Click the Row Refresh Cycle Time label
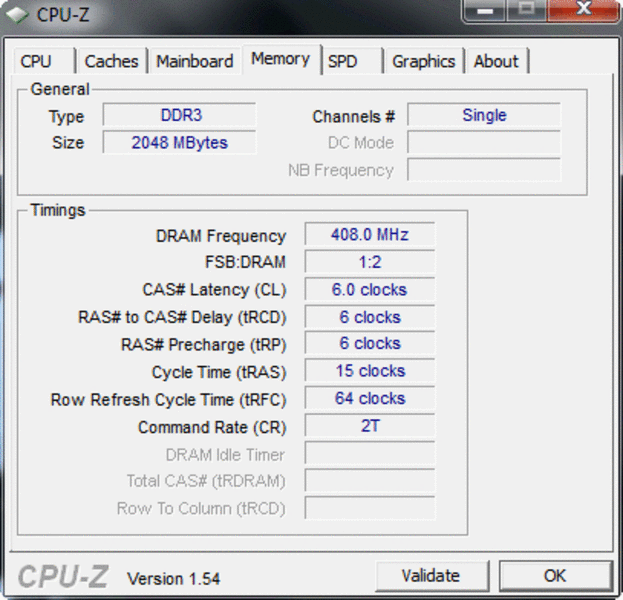The image size is (623, 600). point(168,400)
